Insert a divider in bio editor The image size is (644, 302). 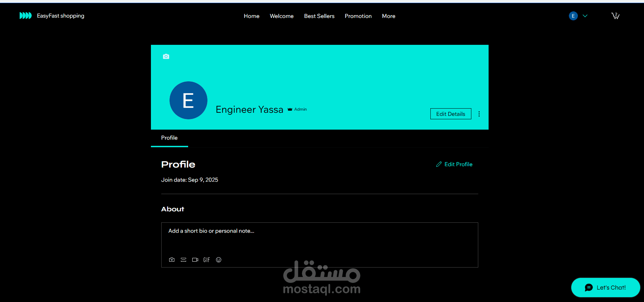[184, 260]
